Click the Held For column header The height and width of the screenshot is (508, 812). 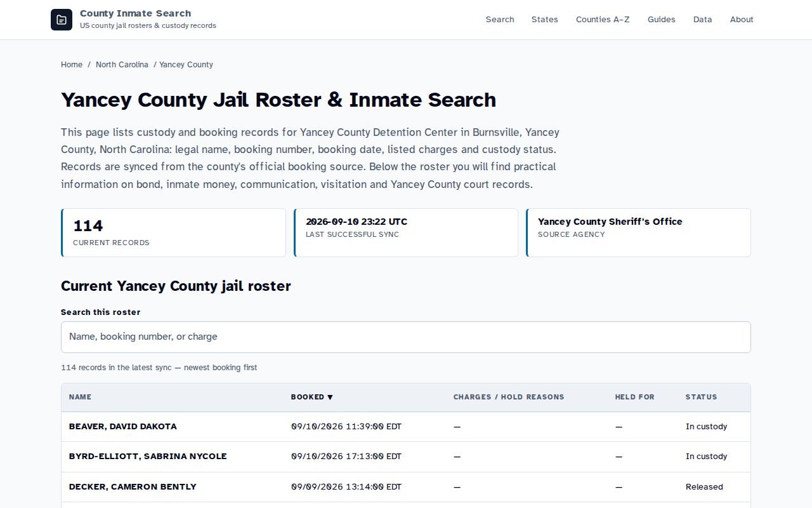pyautogui.click(x=634, y=398)
